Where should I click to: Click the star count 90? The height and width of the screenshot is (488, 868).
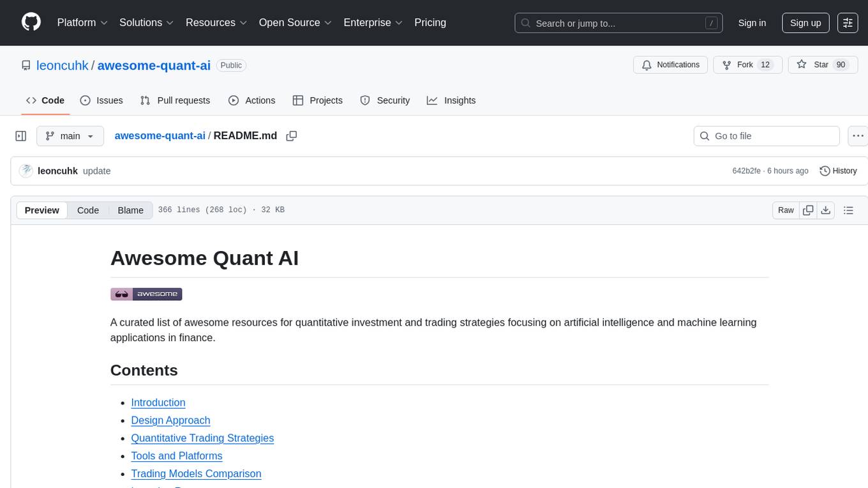(841, 65)
